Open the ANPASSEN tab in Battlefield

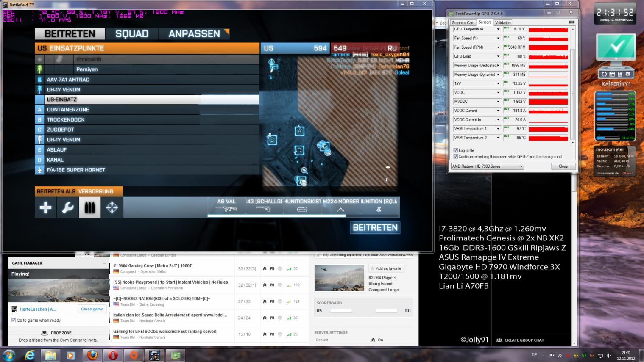click(195, 34)
